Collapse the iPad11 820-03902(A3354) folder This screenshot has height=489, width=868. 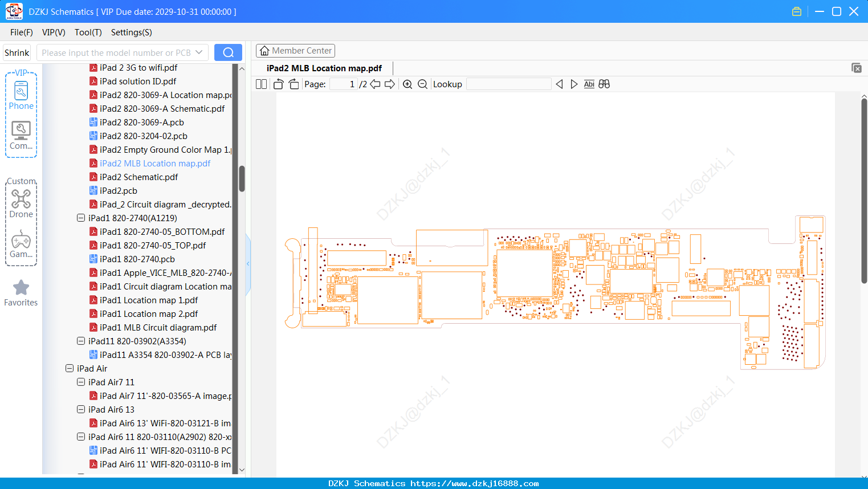coord(81,341)
